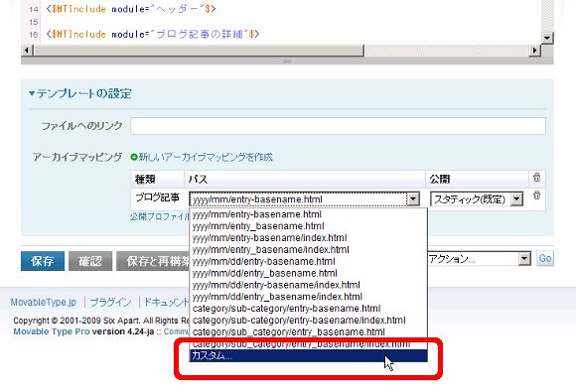Select the カスタム... option in dropdown
This screenshot has height=392, width=576.
coord(308,355)
